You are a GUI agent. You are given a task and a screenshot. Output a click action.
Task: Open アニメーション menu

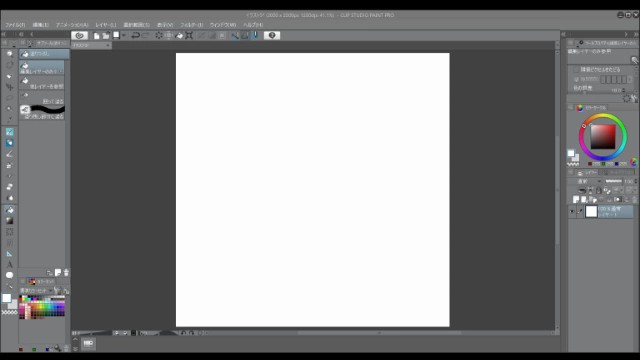click(x=72, y=25)
